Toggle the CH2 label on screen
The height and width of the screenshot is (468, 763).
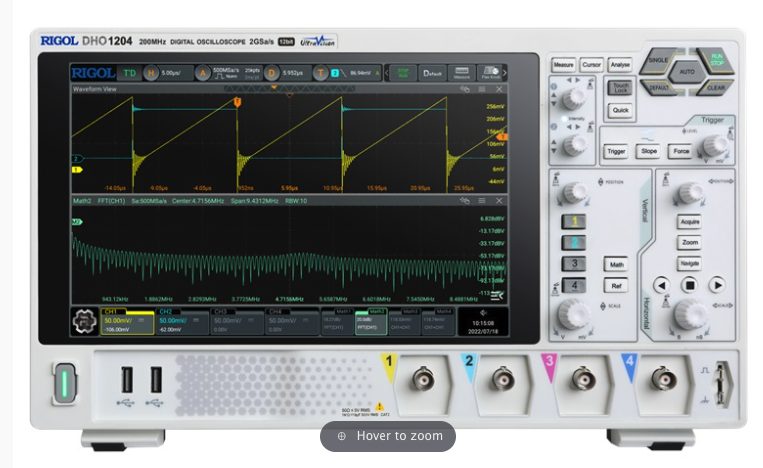[166, 312]
